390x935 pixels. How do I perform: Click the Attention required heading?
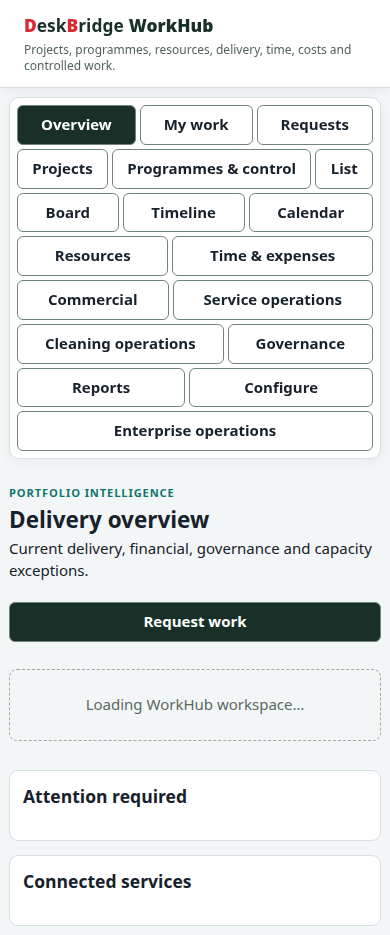[105, 797]
